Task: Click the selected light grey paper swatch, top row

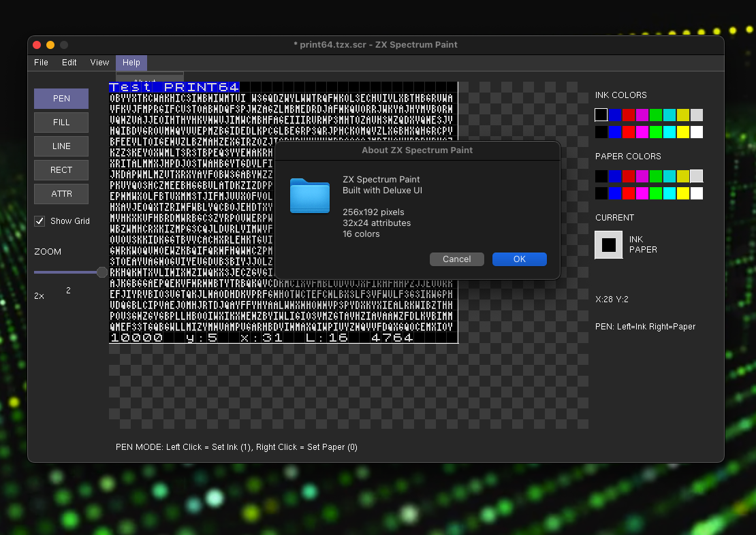Action: pos(697,176)
